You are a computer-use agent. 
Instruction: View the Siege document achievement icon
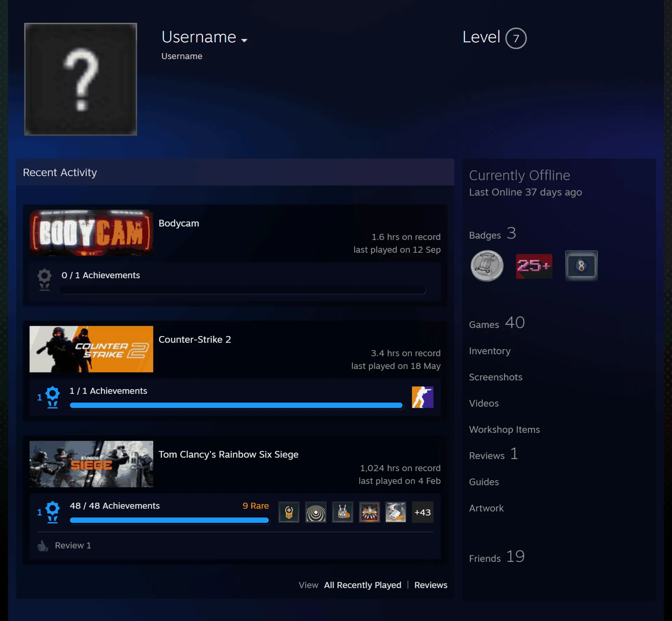(396, 512)
